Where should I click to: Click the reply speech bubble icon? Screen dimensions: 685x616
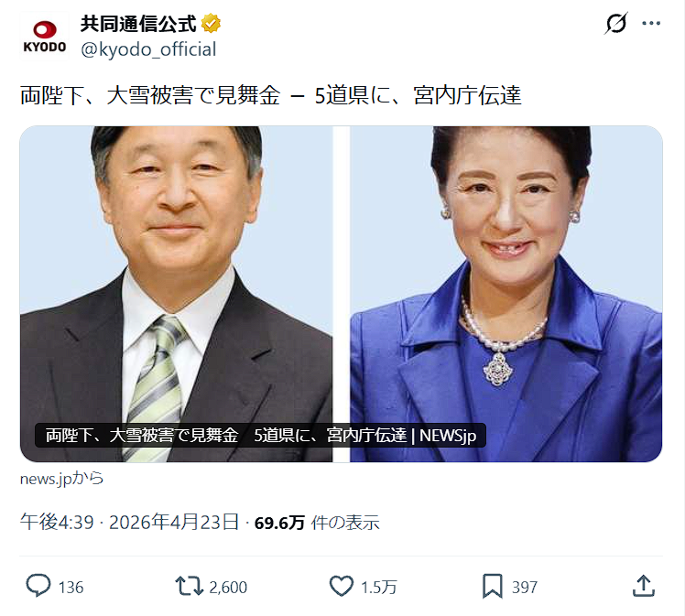pyautogui.click(x=38, y=586)
